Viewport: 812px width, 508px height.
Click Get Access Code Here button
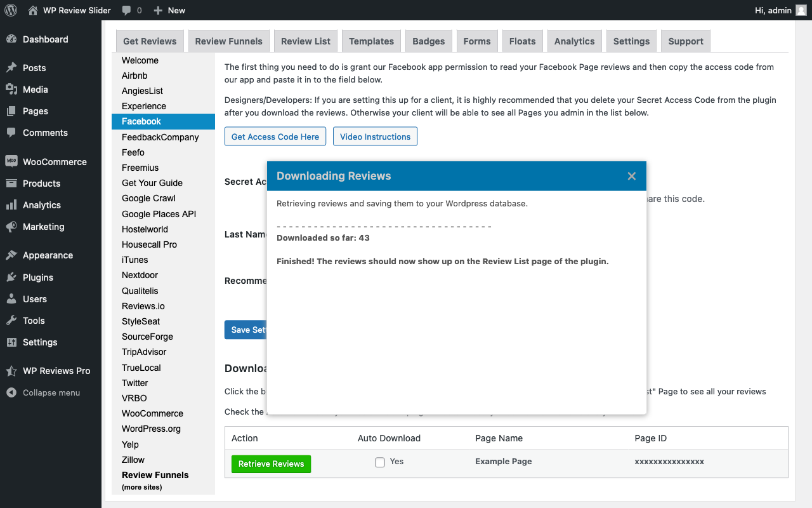275,137
